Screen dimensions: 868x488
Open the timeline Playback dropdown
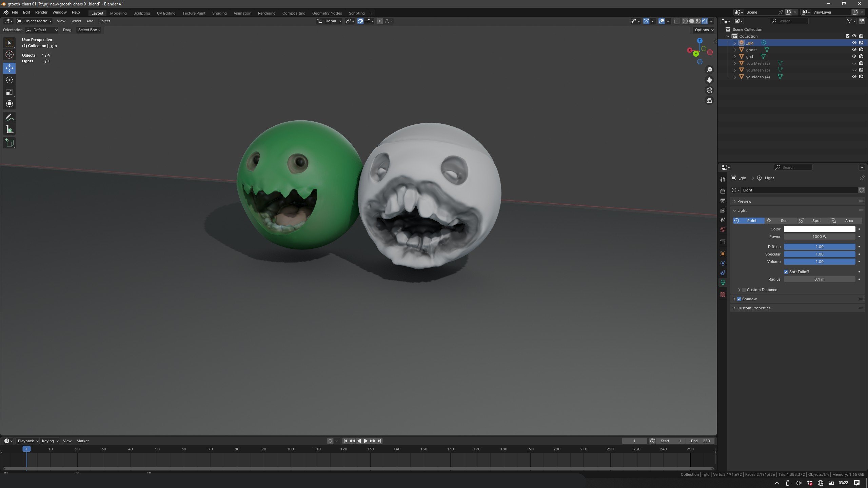click(x=28, y=441)
